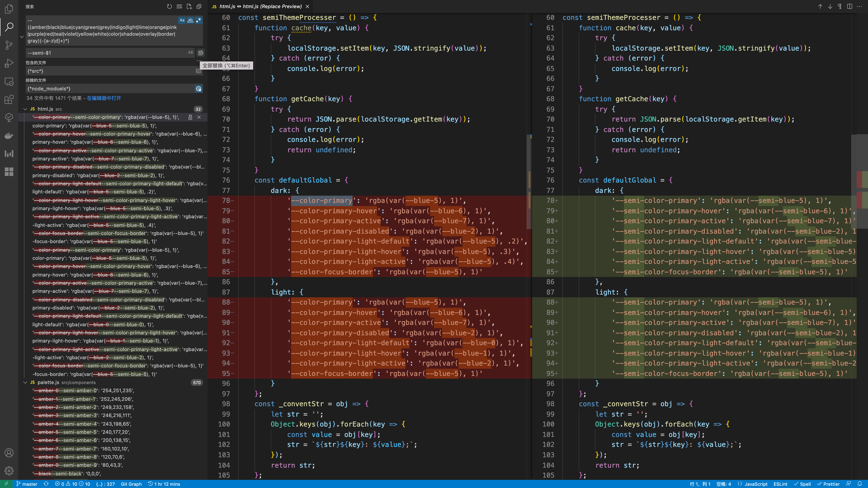Open editor More Actions menu
The image size is (868, 488).
[859, 6]
